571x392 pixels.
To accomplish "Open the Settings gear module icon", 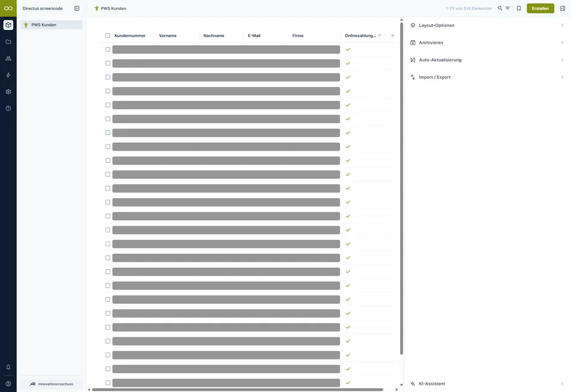I will click(8, 92).
